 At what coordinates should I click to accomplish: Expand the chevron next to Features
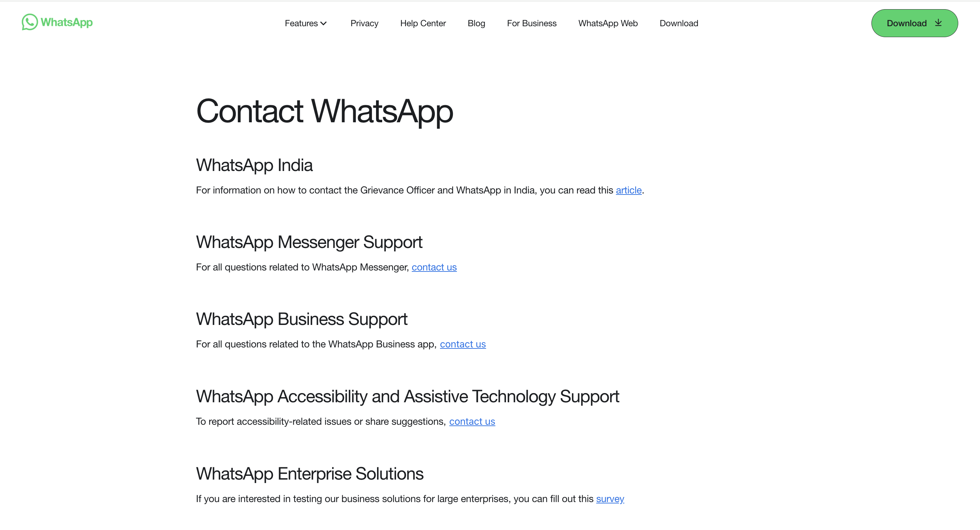point(324,23)
